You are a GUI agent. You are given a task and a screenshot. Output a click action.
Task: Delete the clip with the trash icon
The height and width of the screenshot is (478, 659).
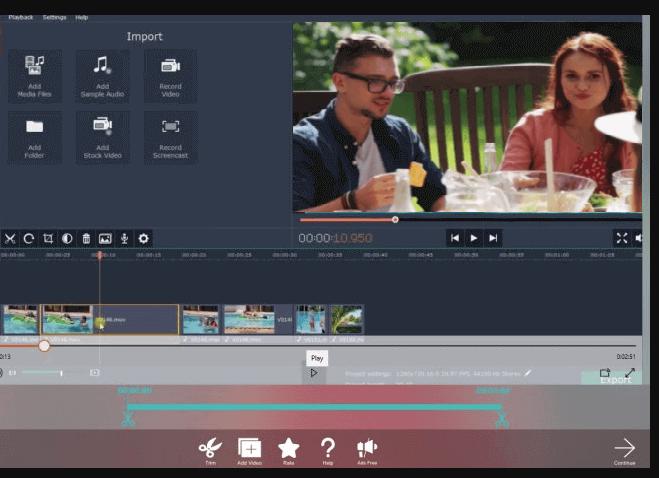pyautogui.click(x=86, y=238)
